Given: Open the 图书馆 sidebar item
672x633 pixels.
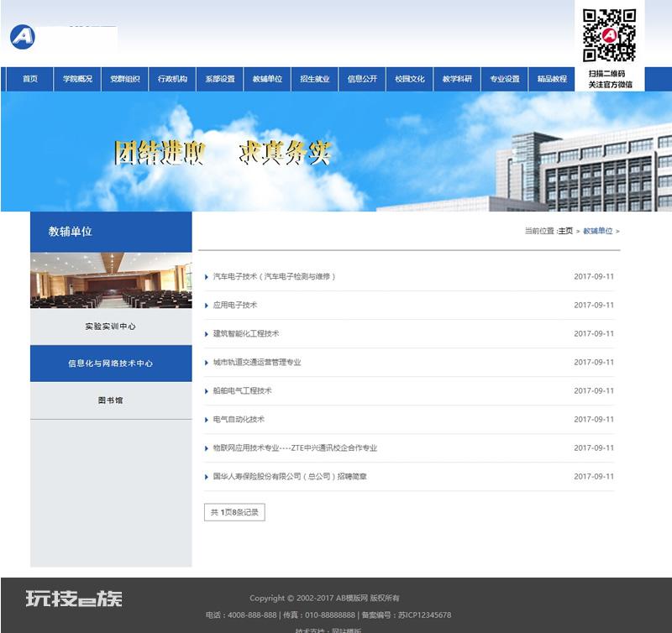Looking at the screenshot, I should tap(111, 400).
